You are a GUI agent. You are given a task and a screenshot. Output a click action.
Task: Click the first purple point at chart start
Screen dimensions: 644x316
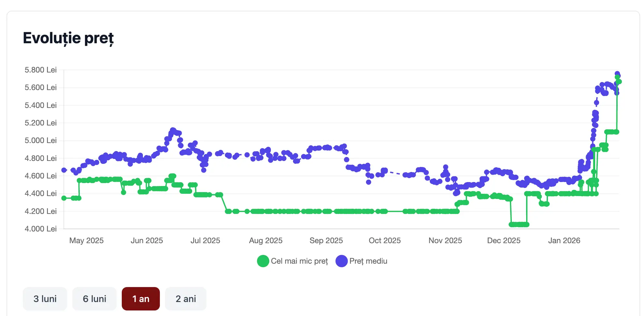tap(64, 170)
